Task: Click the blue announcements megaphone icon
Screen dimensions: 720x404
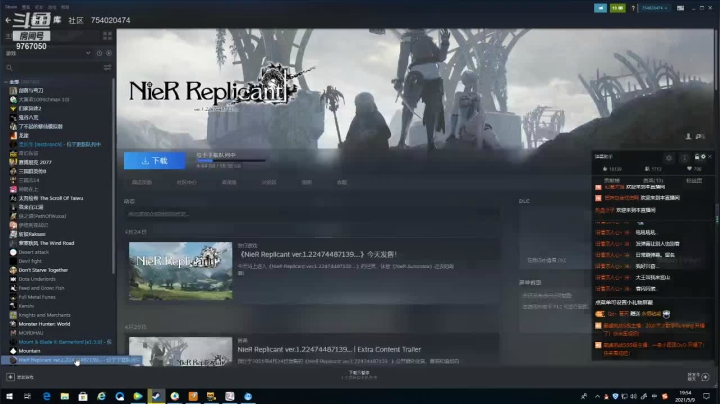Action: pos(600,8)
